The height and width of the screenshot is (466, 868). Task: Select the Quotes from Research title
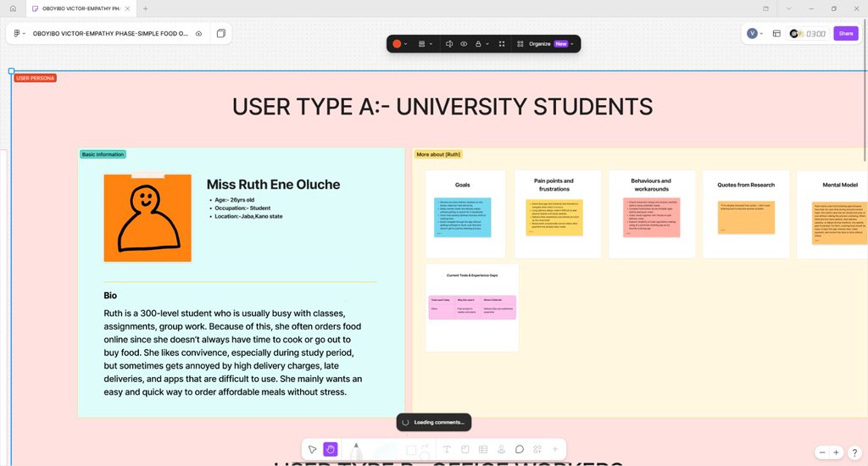tap(746, 185)
